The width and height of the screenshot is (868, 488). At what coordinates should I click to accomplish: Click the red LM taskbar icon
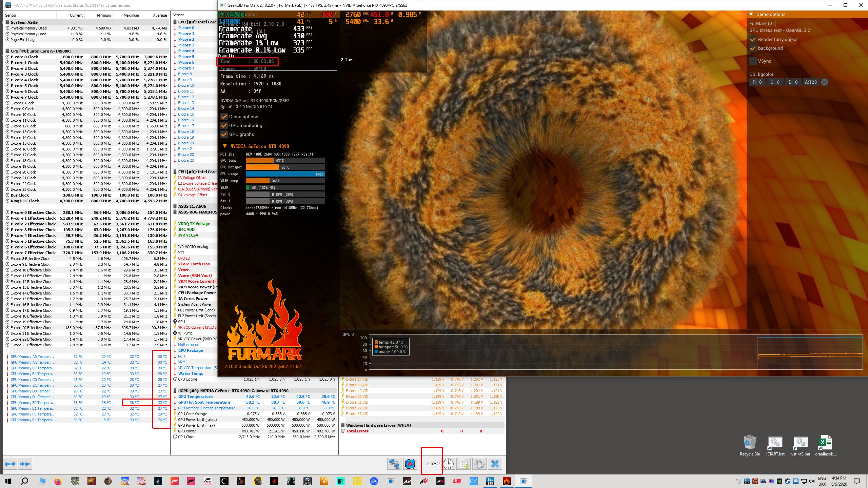coord(457,481)
